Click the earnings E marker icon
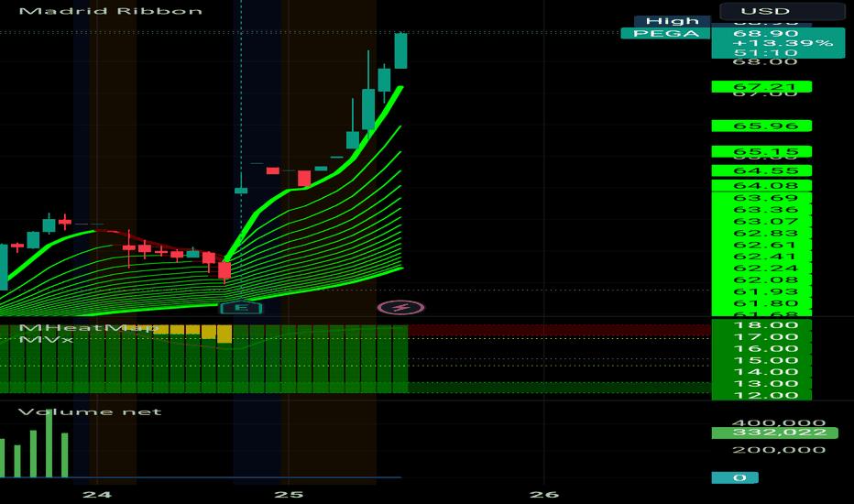 pyautogui.click(x=241, y=308)
